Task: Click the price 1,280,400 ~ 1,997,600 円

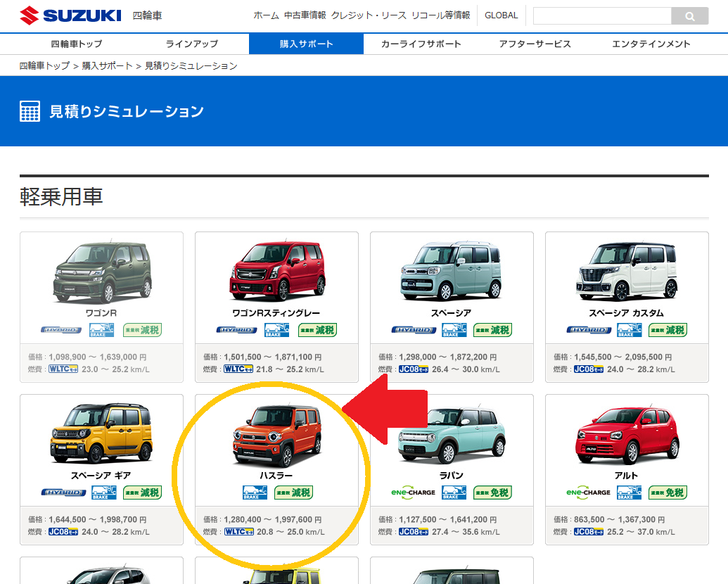Action: coord(273,520)
